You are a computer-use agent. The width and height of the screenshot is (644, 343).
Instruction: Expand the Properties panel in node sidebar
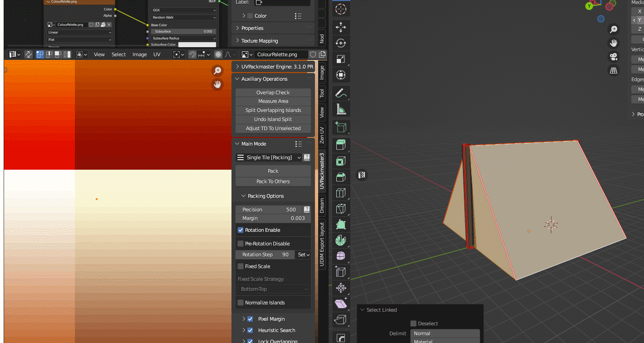point(237,28)
